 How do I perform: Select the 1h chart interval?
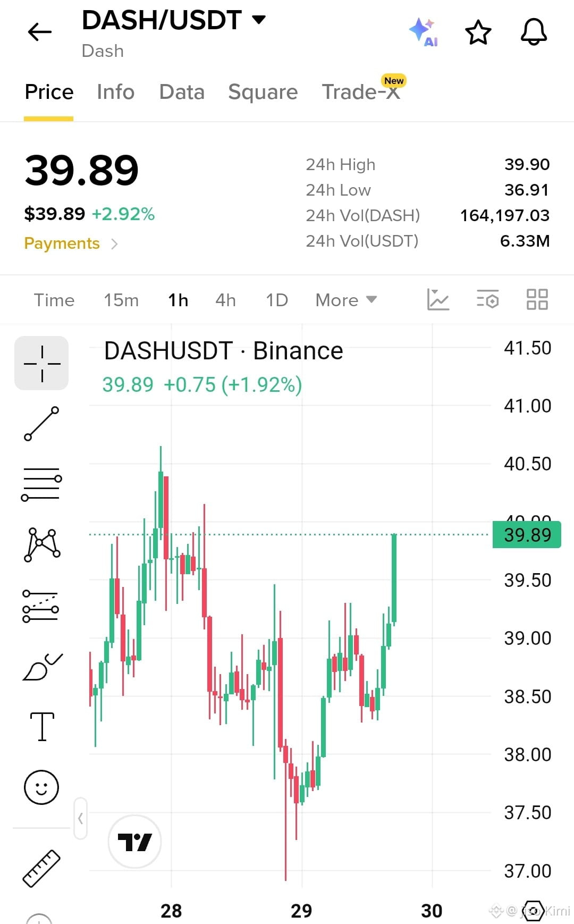tap(178, 300)
